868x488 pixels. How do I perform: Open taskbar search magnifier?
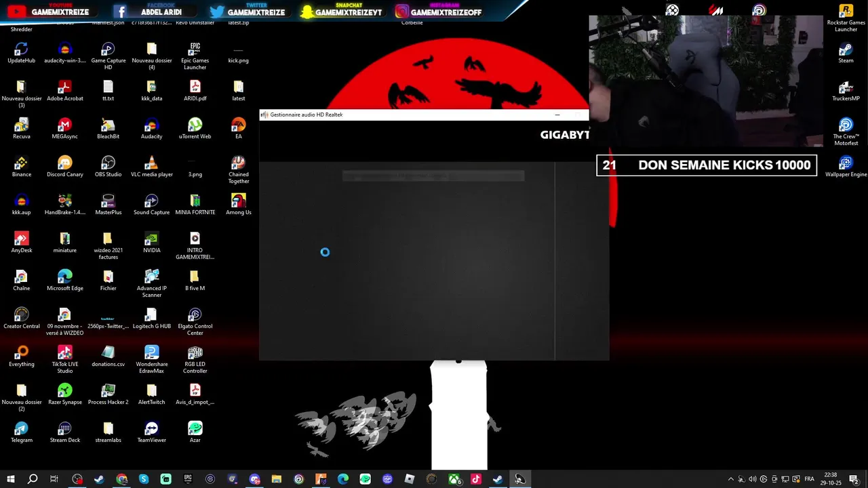tap(32, 479)
